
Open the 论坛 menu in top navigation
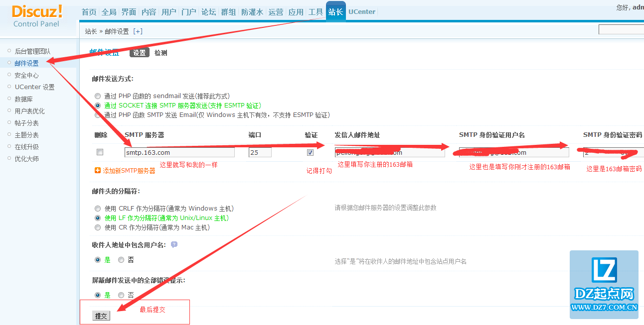(x=209, y=11)
